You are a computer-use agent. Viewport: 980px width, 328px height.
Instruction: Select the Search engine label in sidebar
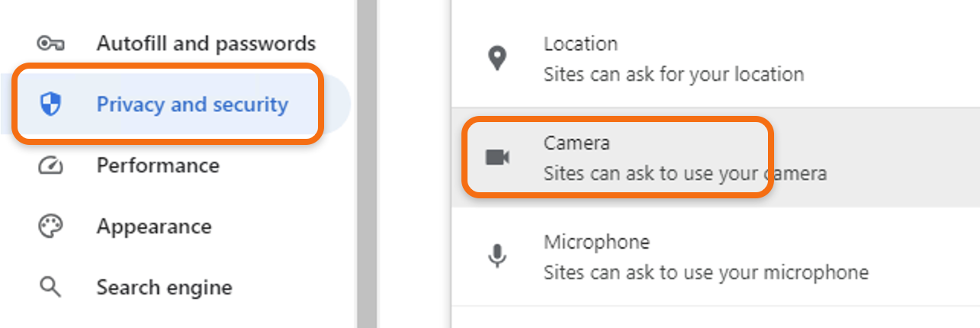[x=164, y=288]
